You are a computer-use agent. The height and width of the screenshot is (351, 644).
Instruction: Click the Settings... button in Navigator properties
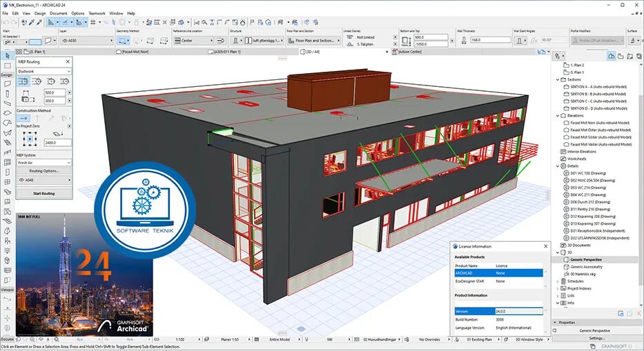pyautogui.click(x=596, y=339)
